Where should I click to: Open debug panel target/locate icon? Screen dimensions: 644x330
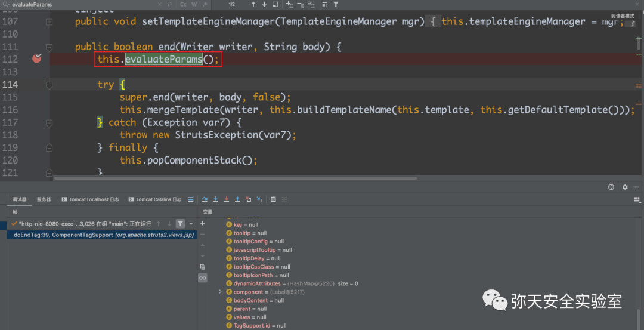(x=611, y=187)
